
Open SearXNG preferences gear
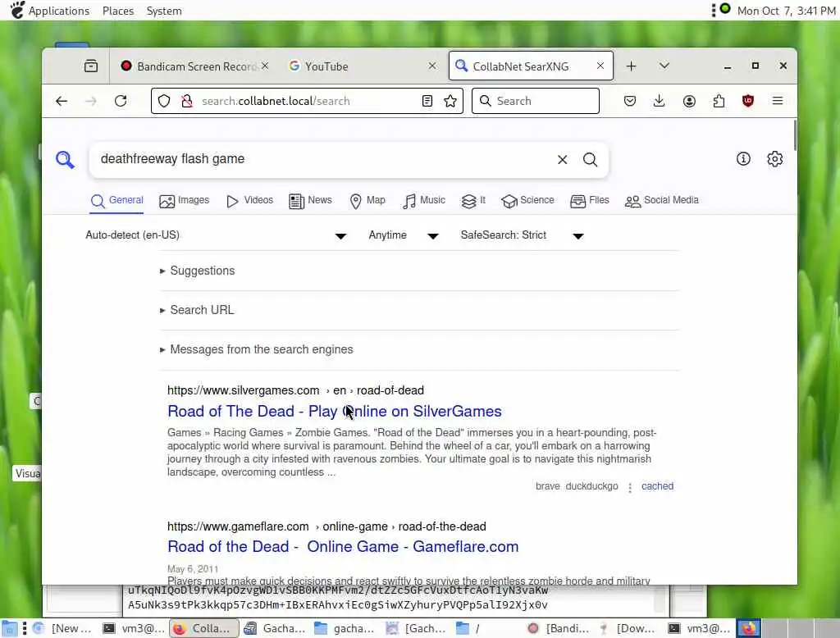pos(774,158)
